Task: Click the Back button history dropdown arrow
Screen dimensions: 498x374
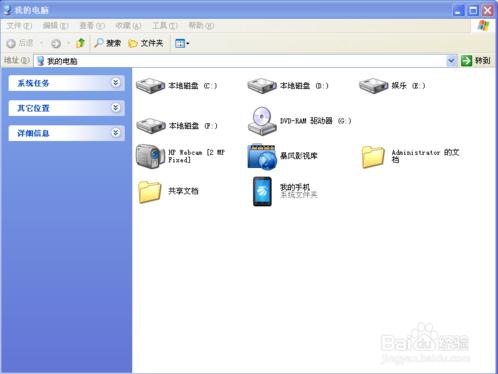Action: (x=41, y=43)
